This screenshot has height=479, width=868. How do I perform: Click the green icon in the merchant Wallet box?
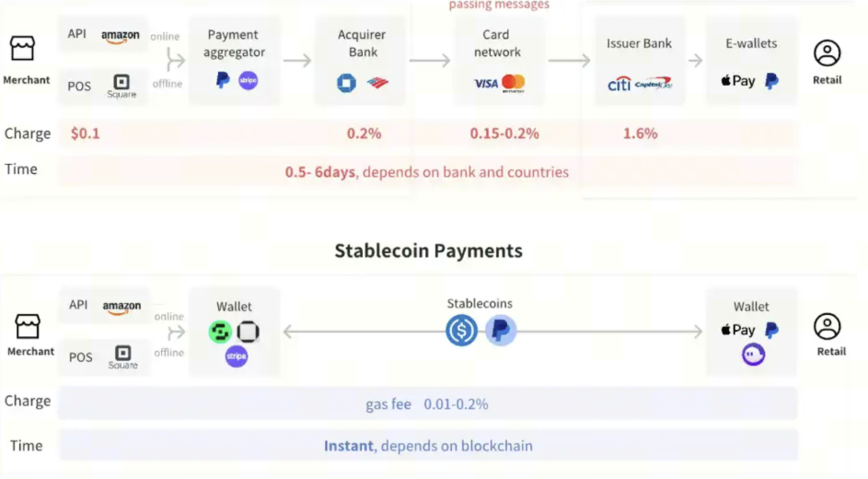tap(220, 332)
